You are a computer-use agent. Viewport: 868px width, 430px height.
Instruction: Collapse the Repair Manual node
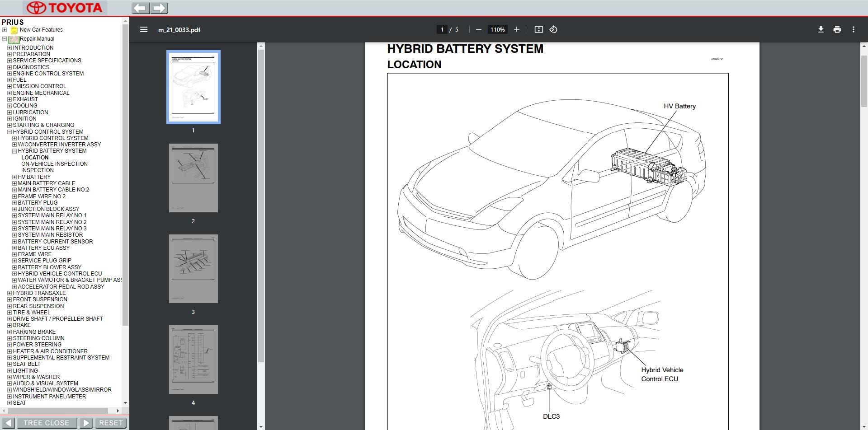(5, 39)
